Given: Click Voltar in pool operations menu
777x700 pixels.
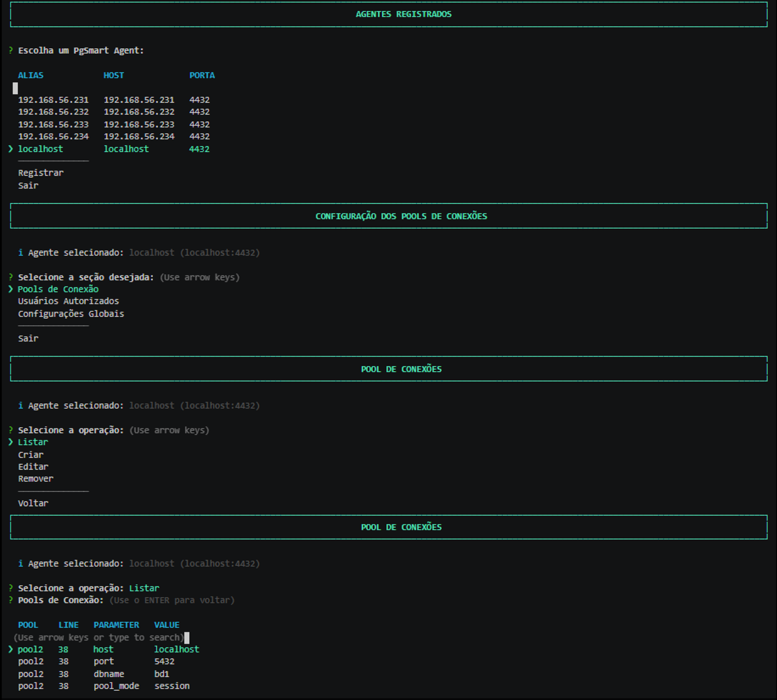Looking at the screenshot, I should click(33, 503).
